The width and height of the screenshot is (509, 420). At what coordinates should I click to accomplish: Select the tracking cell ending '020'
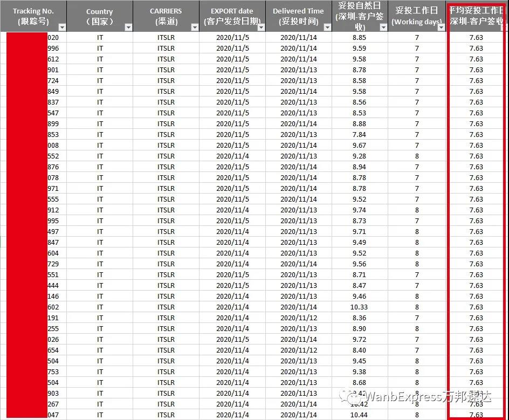33,38
